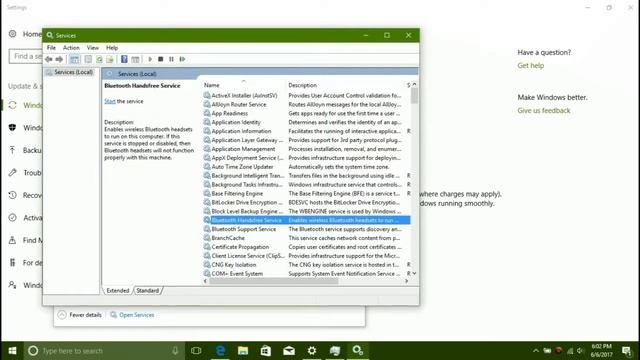Open the Store from the taskbar
Image resolution: width=640 pixels, height=360 pixels.
click(266, 351)
